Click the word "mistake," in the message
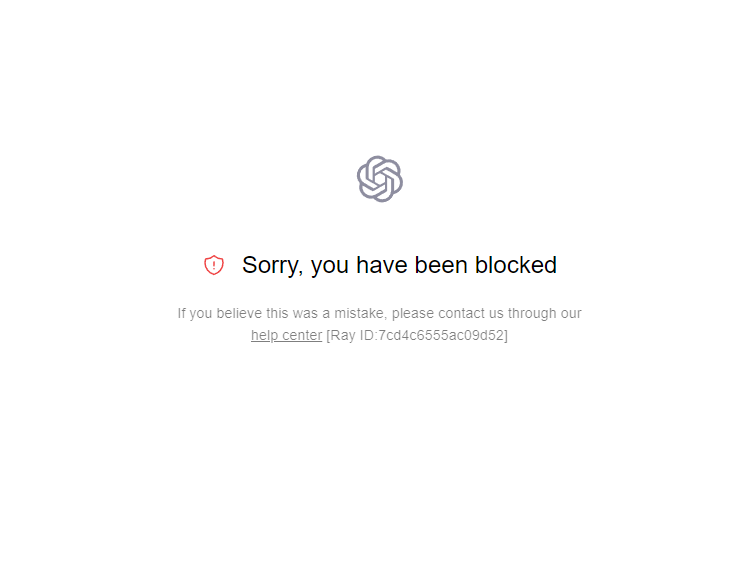The image size is (742, 572). pyautogui.click(x=361, y=313)
